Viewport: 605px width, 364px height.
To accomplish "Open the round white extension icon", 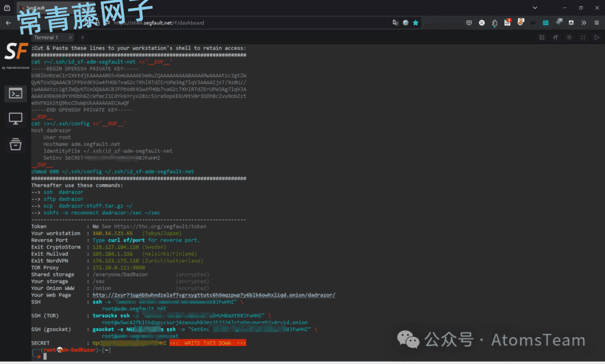I will [482, 23].
